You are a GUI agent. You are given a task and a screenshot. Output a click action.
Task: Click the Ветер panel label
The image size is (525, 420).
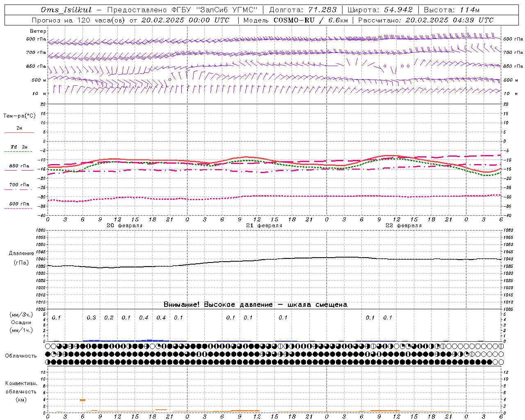[x=38, y=31]
